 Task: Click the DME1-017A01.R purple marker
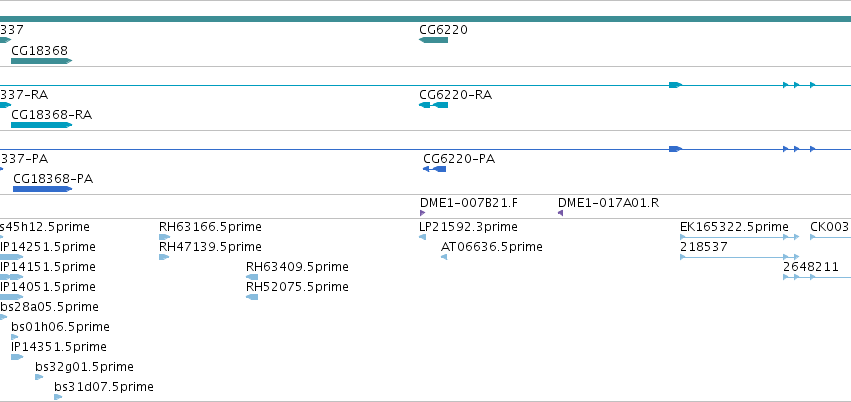click(x=561, y=213)
